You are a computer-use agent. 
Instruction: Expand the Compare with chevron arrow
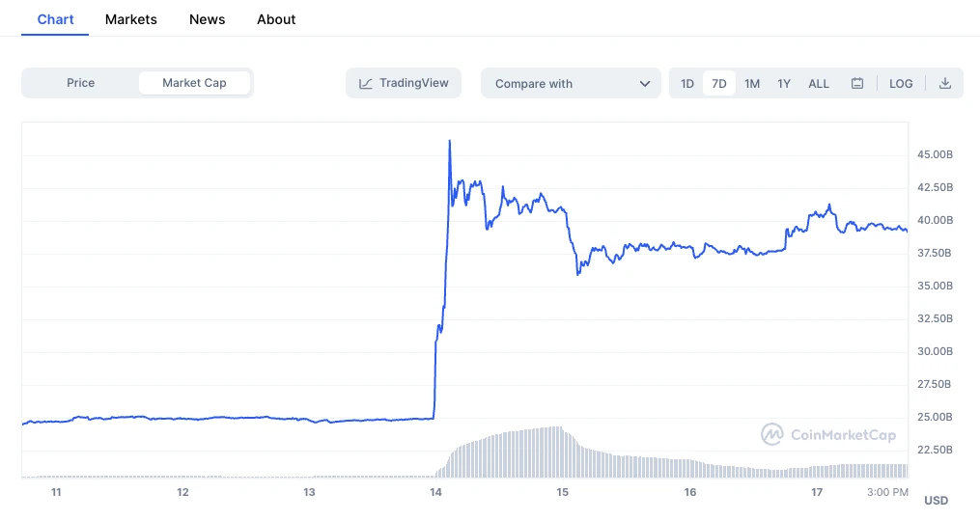pyautogui.click(x=645, y=84)
